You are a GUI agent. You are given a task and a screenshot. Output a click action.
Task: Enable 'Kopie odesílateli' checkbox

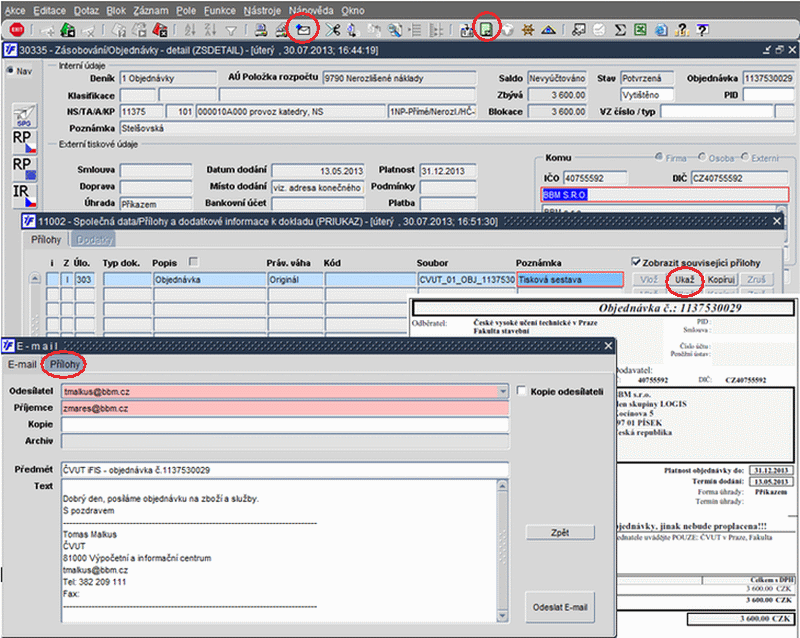click(x=522, y=391)
